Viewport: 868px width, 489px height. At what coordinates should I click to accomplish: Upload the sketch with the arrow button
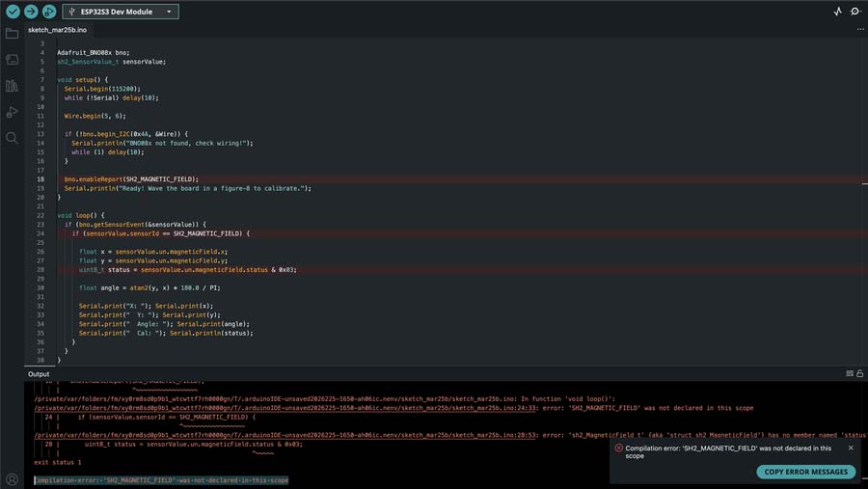(31, 12)
